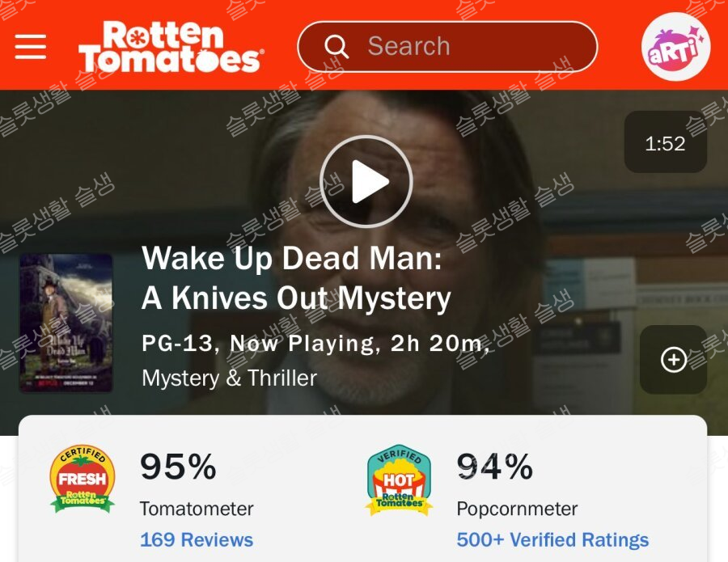Viewport: 728px width, 562px height.
Task: Go to the Rotten Tomatoes home logo
Action: coord(171,47)
